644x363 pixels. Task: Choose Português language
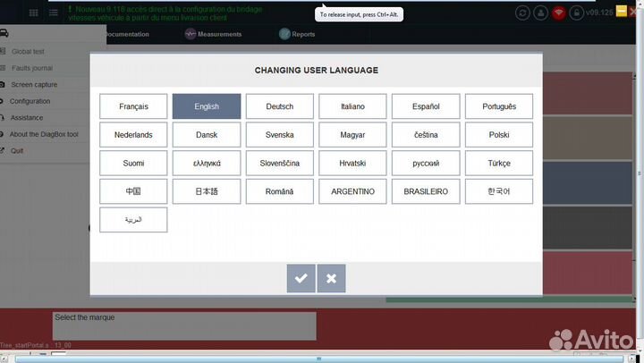pyautogui.click(x=499, y=106)
